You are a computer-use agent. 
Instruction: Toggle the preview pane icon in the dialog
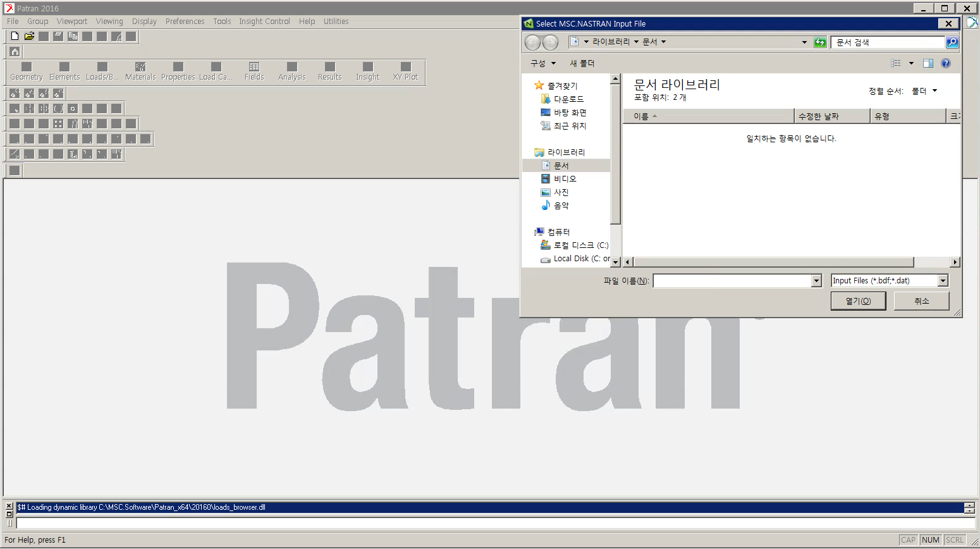click(928, 63)
